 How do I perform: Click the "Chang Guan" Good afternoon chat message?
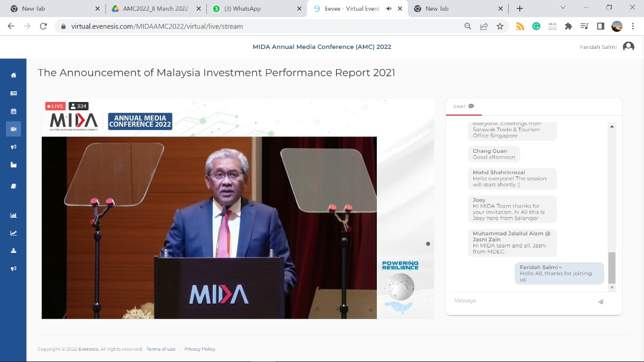494,154
